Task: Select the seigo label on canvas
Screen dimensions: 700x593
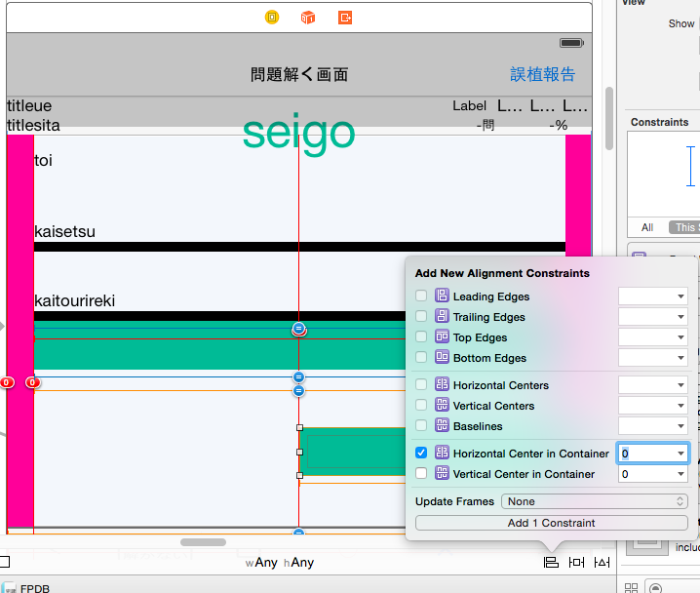Action: [298, 133]
